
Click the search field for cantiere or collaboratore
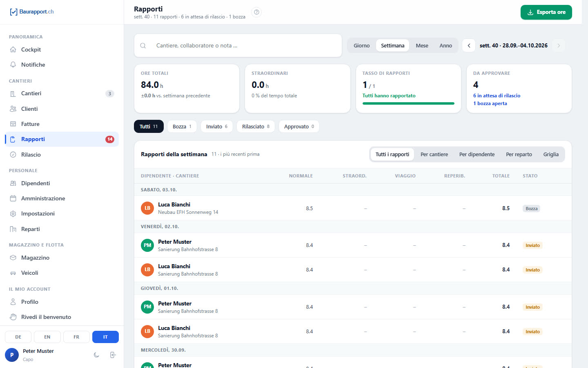coord(238,45)
